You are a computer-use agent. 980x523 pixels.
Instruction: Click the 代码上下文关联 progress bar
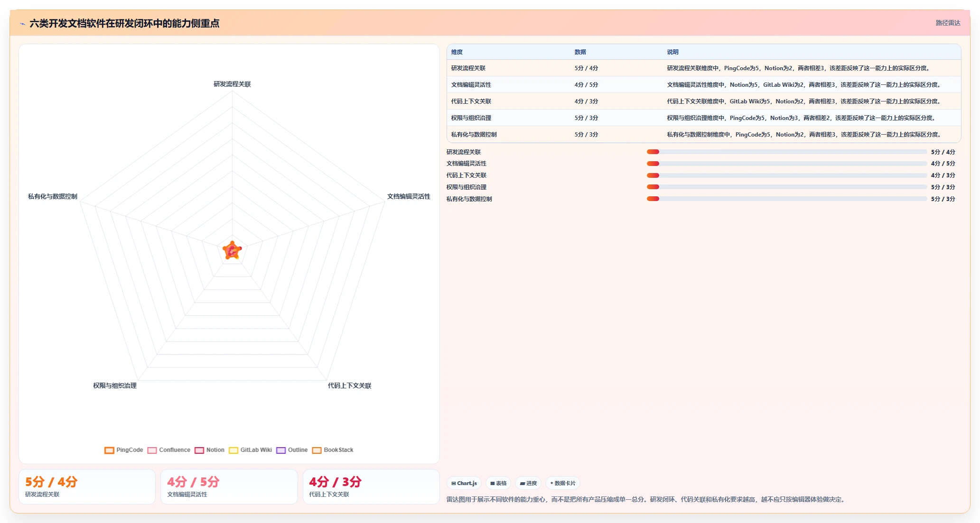[787, 175]
